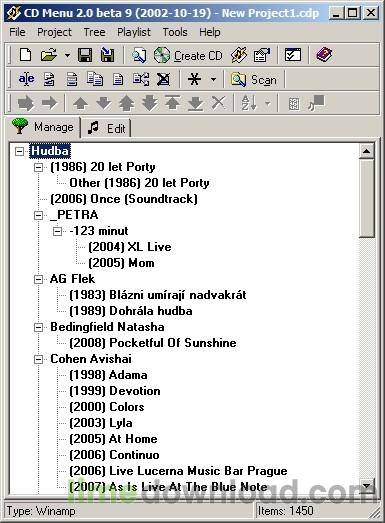Open the dropdown arrow next to asterisk icon
The width and height of the screenshot is (385, 523).
(213, 80)
